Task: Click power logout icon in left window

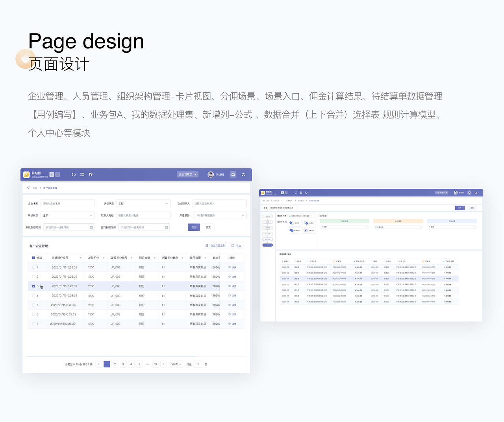Action: point(243,175)
